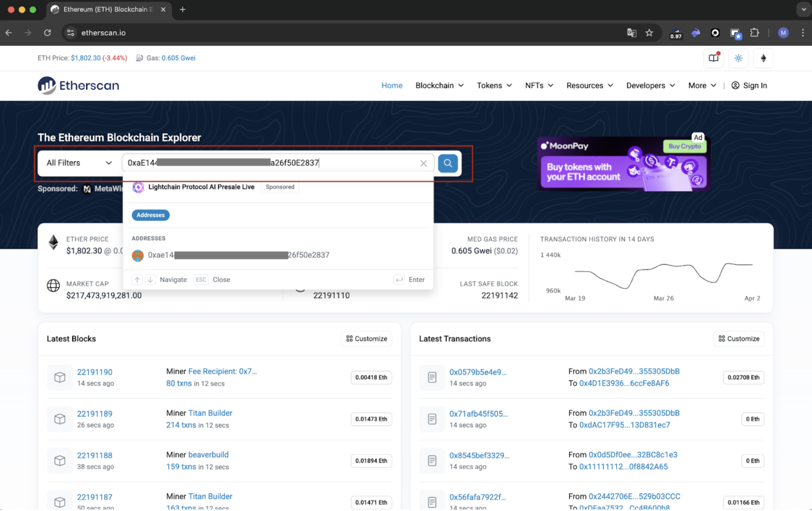This screenshot has width=812, height=511.
Task: Click Sign In
Action: click(749, 85)
